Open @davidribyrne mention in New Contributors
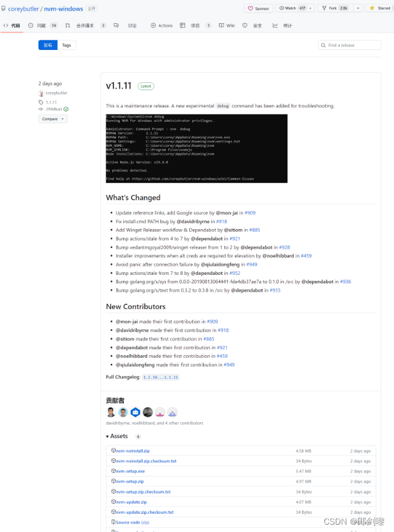Viewport: 394px width, 532px height. (x=132, y=330)
